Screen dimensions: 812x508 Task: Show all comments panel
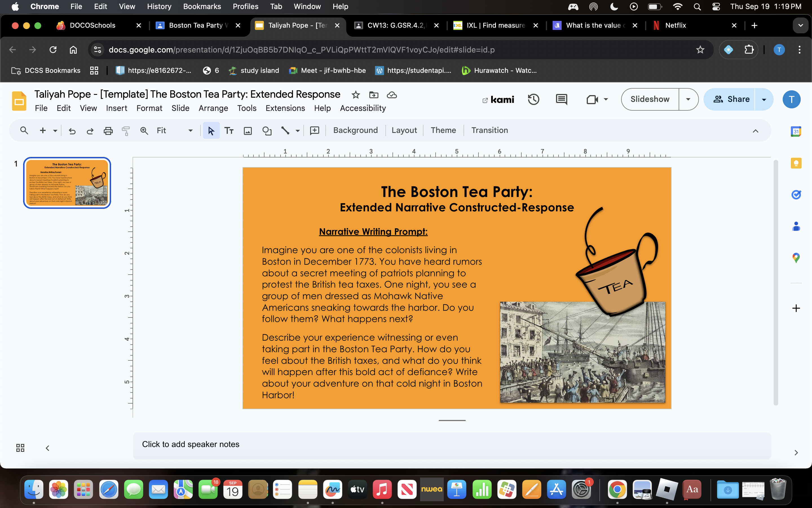click(x=561, y=99)
